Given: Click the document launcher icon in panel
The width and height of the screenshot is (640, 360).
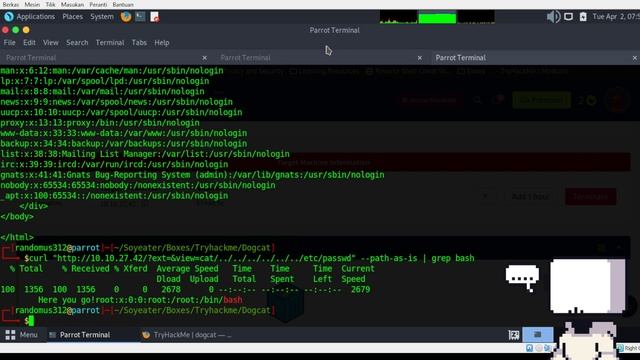Looking at the screenshot, I should tap(155, 17).
